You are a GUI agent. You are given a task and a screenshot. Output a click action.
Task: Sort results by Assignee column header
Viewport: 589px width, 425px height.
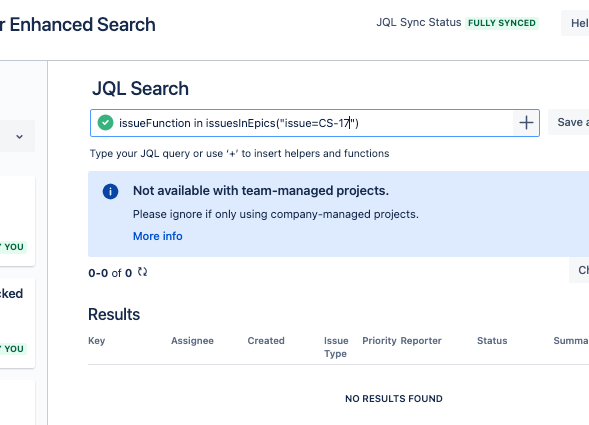(x=192, y=341)
